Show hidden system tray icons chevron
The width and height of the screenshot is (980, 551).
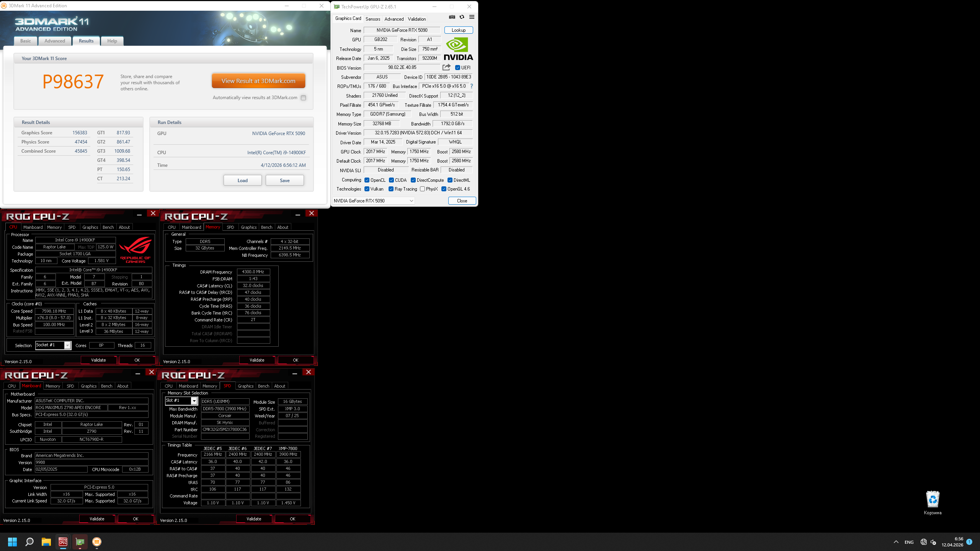pyautogui.click(x=896, y=542)
